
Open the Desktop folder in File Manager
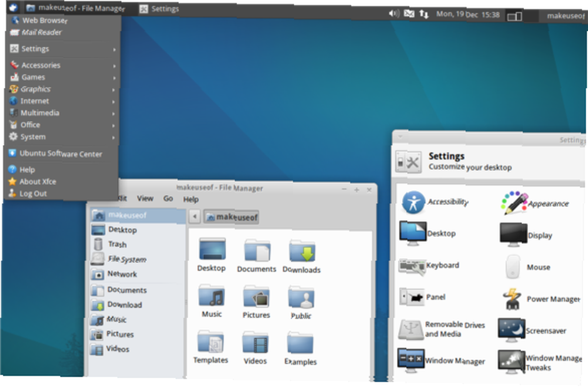pyautogui.click(x=212, y=249)
